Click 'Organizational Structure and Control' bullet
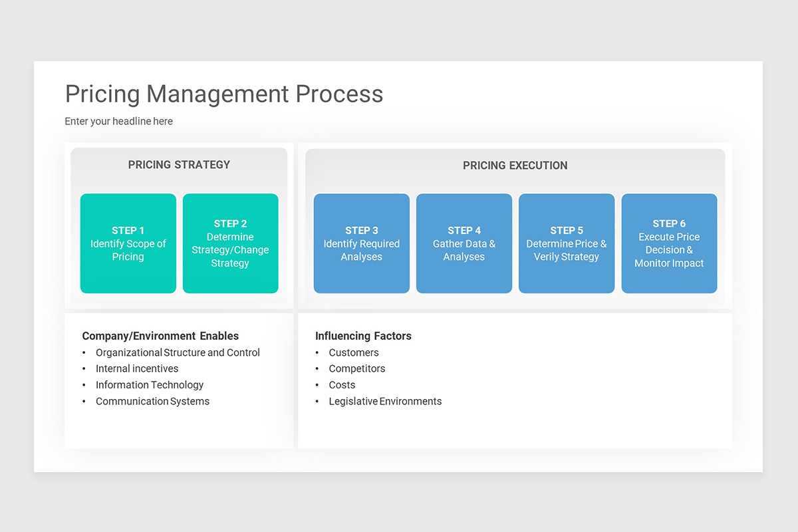This screenshot has height=532, width=798. click(178, 352)
